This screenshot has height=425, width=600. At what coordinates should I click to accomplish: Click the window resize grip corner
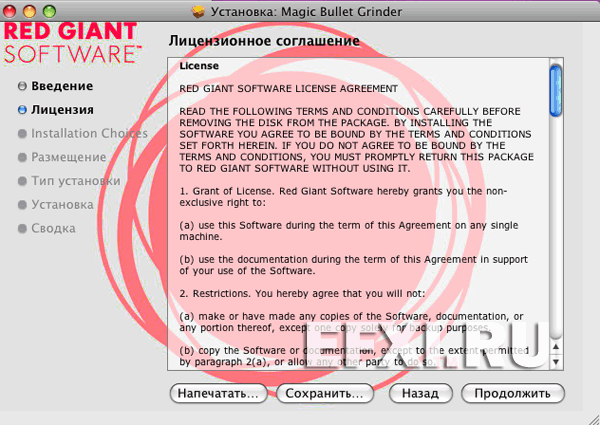pyautogui.click(x=593, y=418)
